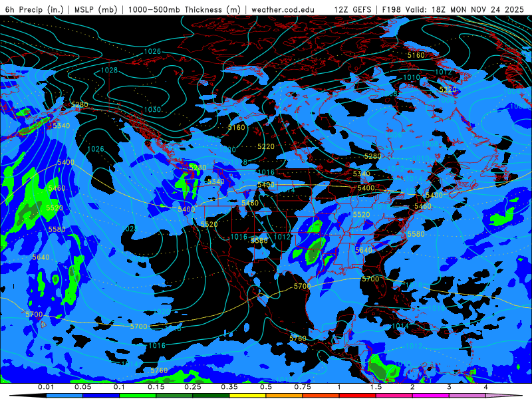Click the weather.cod.edu source text

coord(283,9)
